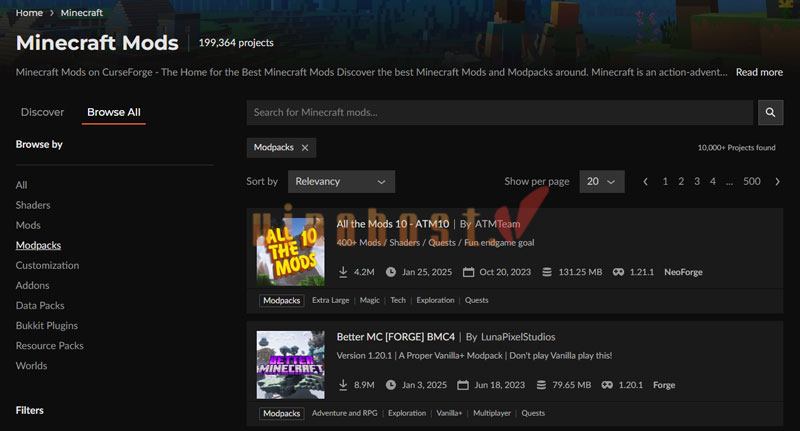Open the Show per page 20 dropdown
This screenshot has height=431, width=800.
point(602,182)
